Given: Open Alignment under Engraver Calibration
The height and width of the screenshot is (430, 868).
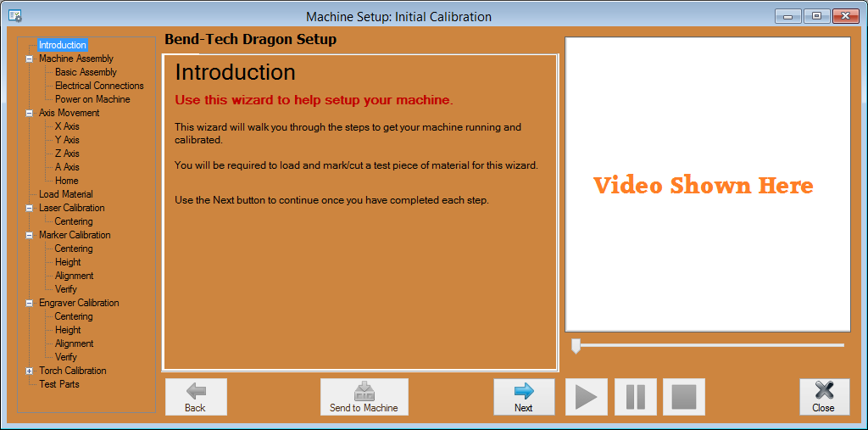Looking at the screenshot, I should [x=75, y=343].
